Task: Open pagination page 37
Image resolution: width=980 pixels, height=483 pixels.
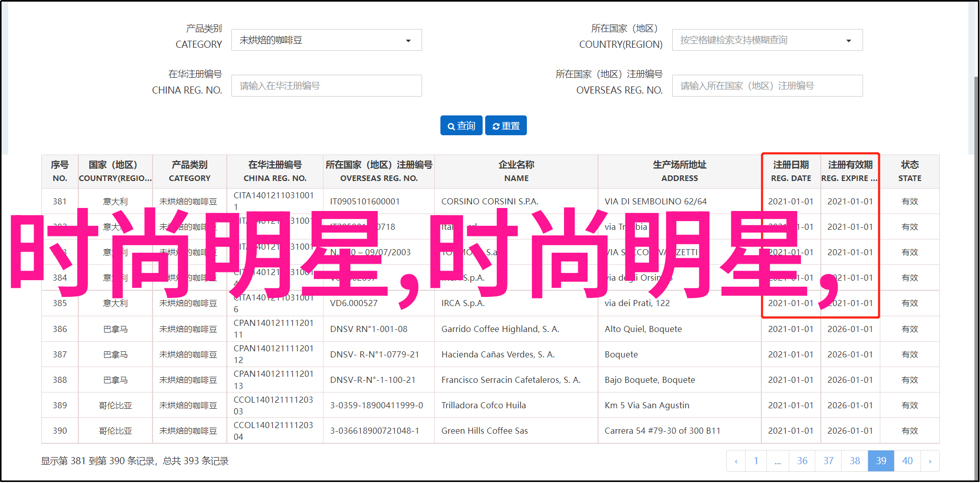Action: click(828, 461)
